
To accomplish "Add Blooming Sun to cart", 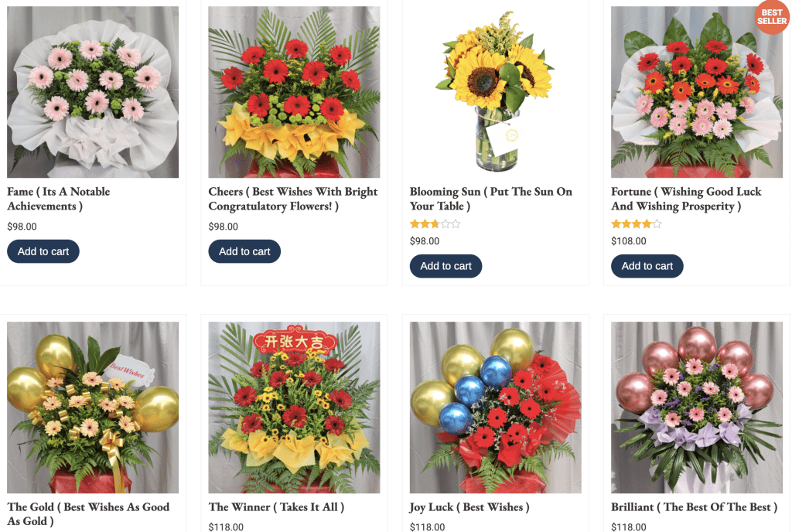I will coord(445,266).
